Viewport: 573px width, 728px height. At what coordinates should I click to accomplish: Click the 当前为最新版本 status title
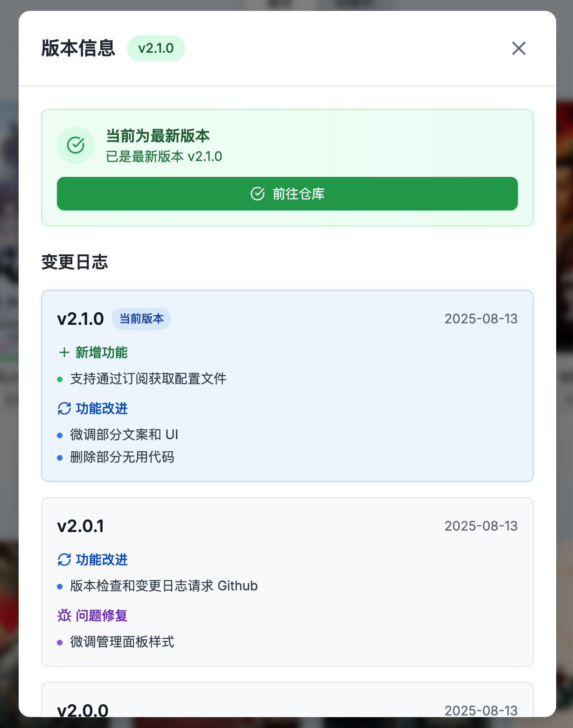coord(158,136)
